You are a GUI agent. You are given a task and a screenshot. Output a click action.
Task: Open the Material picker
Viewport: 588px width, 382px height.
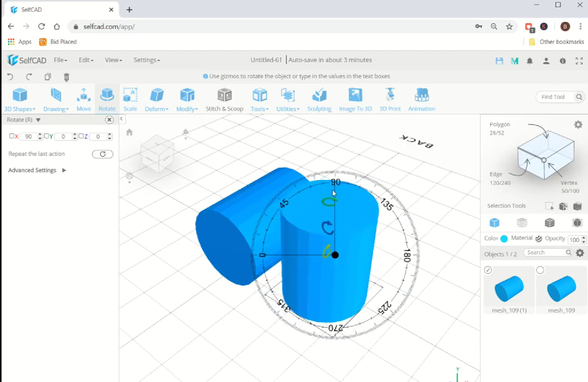[539, 239]
